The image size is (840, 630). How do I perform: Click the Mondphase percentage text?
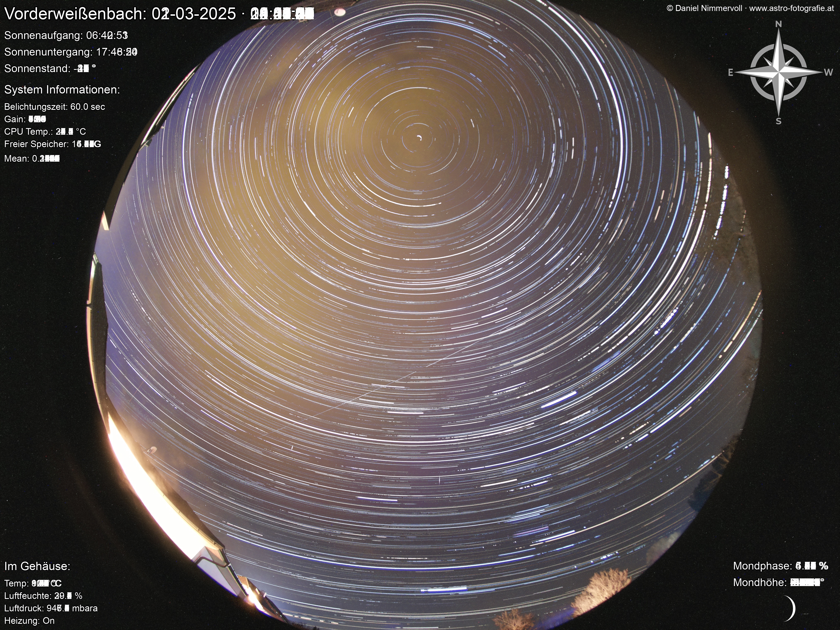tap(781, 566)
